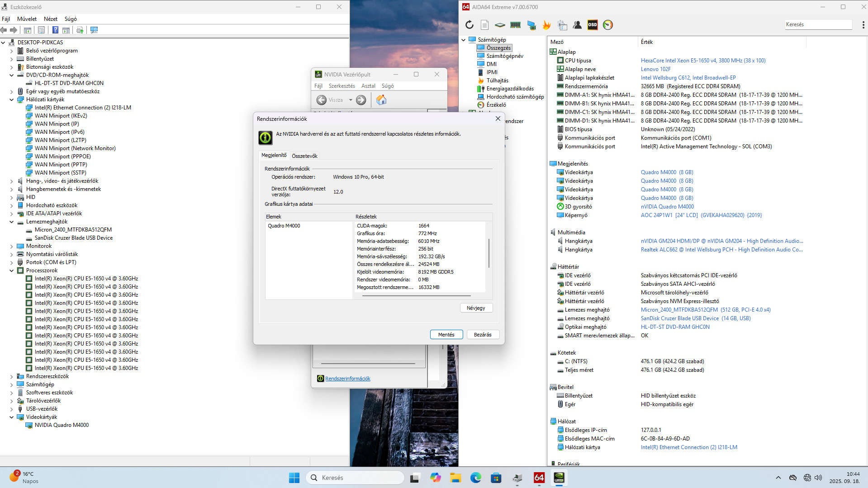Open Copilot from the taskbar

pos(436,478)
